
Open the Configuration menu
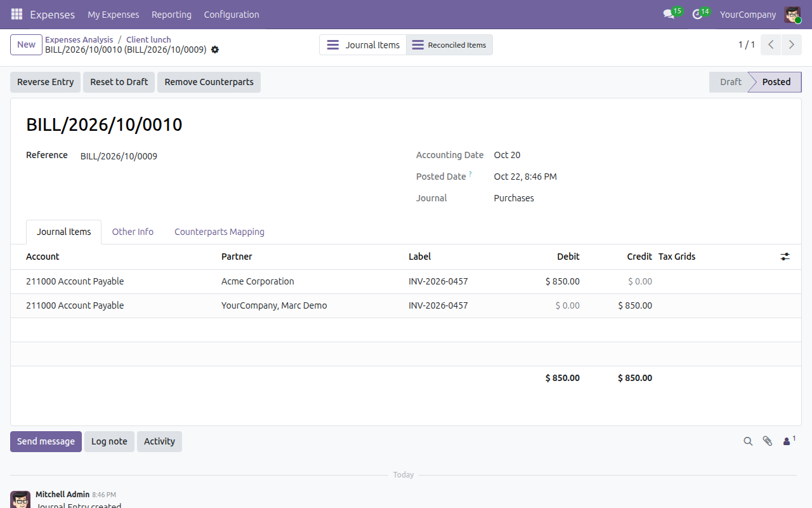[x=232, y=15]
